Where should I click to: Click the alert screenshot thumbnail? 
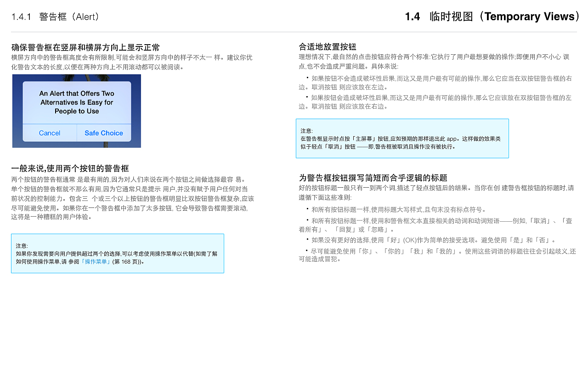click(77, 111)
